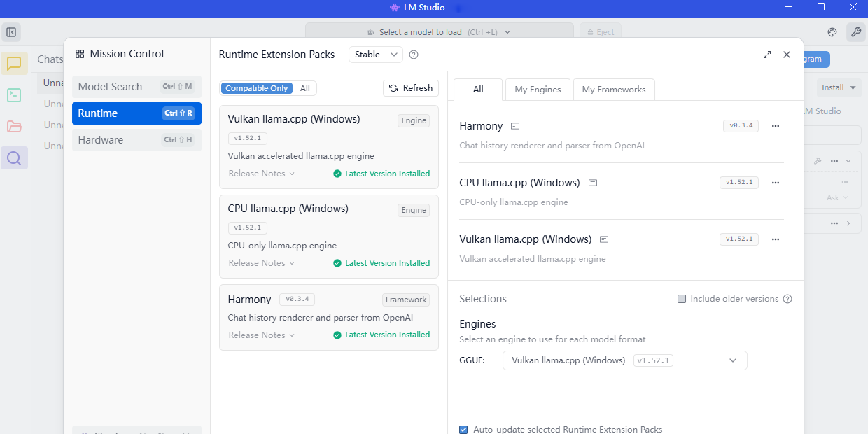The height and width of the screenshot is (434, 868).
Task: Switch to the My Frameworks tab
Action: (x=613, y=90)
